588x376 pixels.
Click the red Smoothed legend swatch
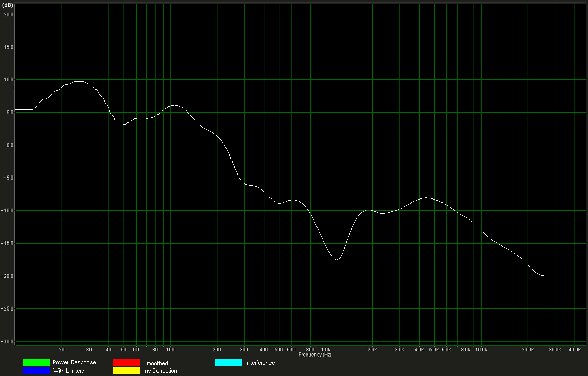click(126, 363)
